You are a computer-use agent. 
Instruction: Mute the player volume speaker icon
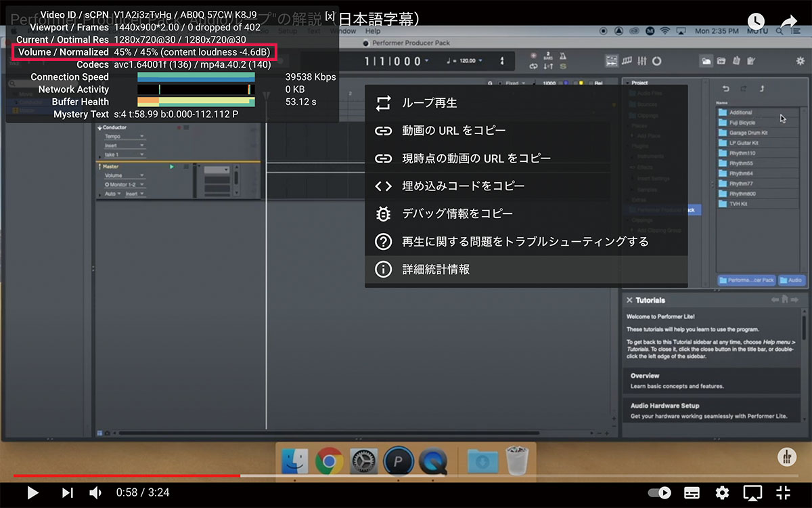click(96, 492)
